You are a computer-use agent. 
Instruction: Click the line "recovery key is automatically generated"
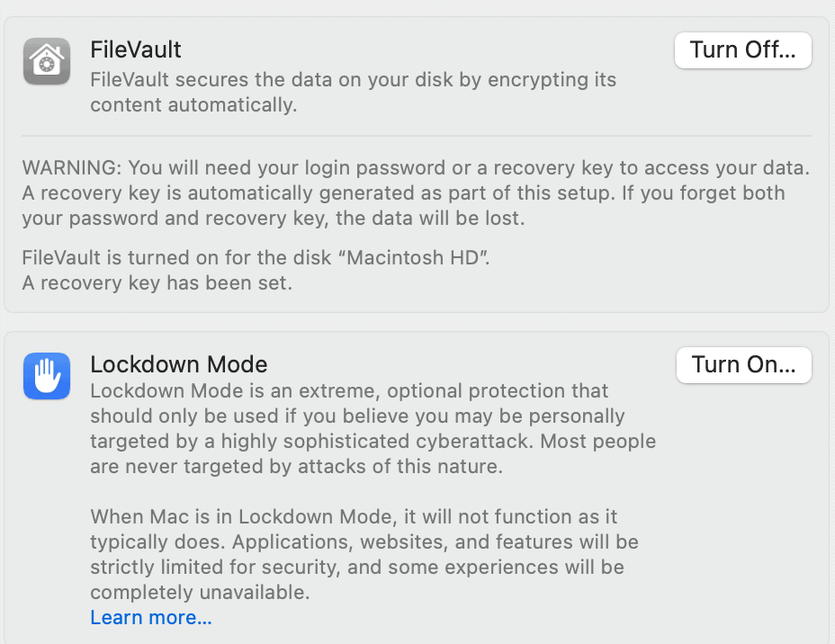tap(403, 192)
